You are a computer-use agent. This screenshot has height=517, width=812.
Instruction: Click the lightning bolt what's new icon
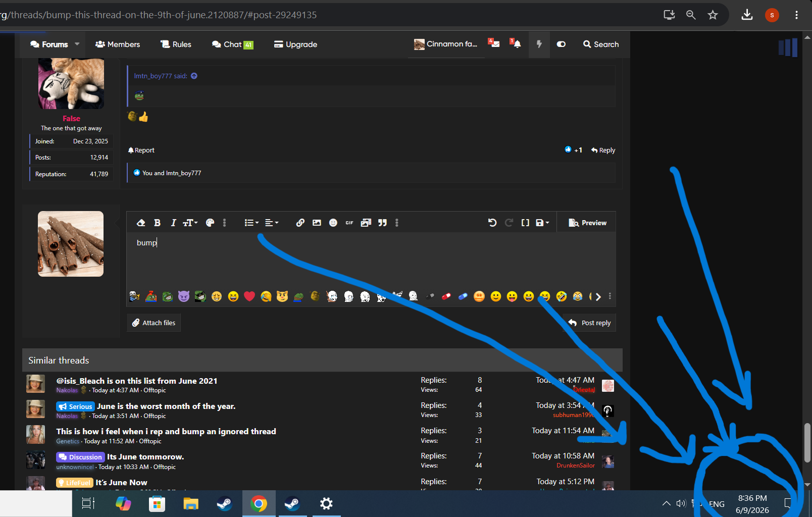[539, 44]
